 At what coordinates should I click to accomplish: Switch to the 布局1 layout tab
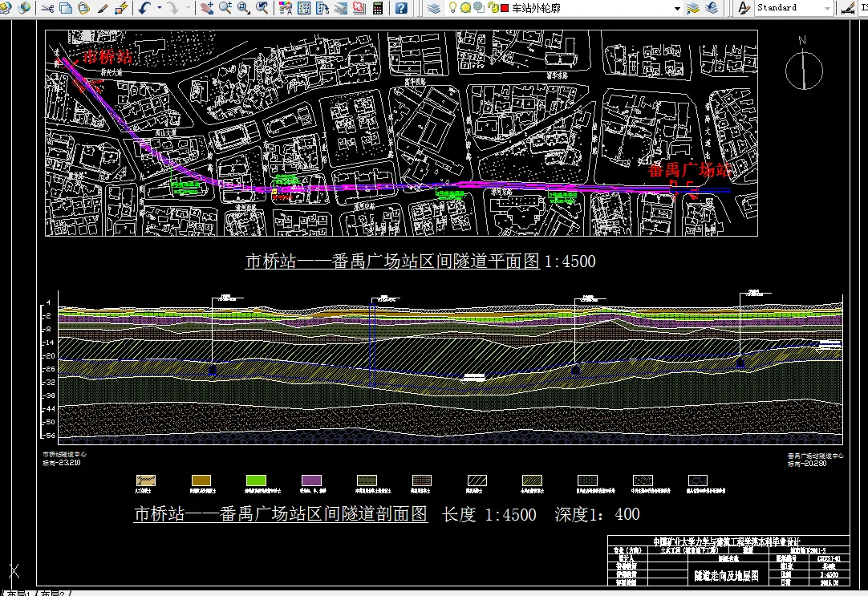(x=18, y=593)
